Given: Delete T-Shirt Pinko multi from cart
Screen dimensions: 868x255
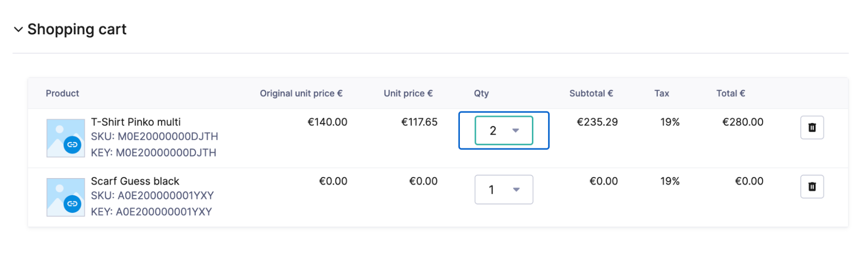Looking at the screenshot, I should 812,127.
